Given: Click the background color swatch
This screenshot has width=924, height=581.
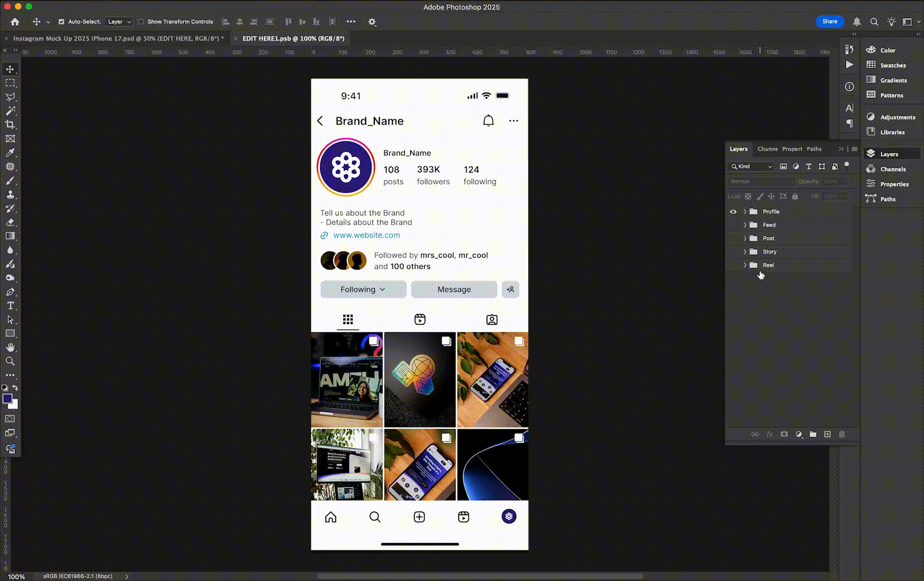Looking at the screenshot, I should [14, 405].
